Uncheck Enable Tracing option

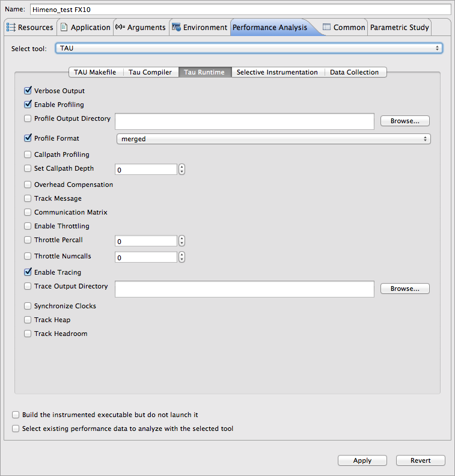[x=28, y=272]
